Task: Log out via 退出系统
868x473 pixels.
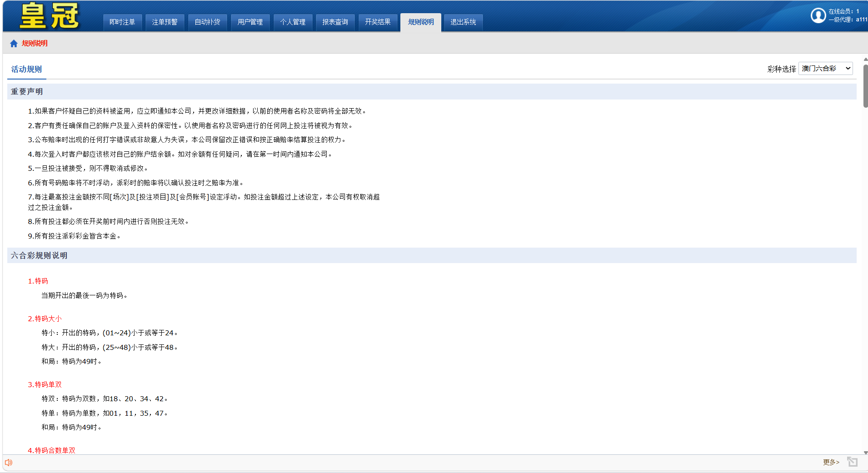Action: coord(463,22)
